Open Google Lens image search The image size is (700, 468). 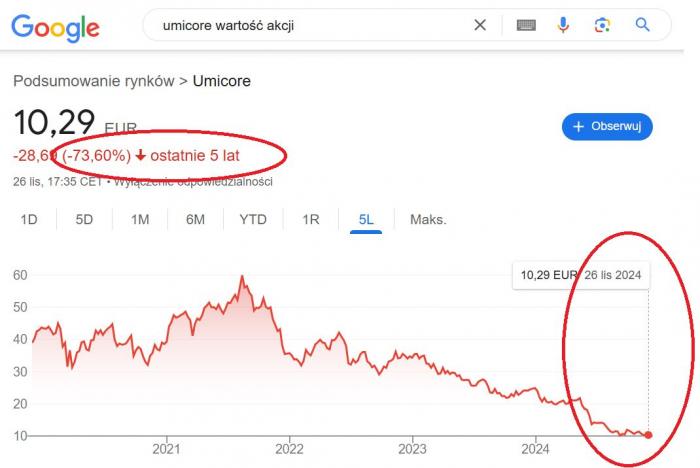point(602,25)
